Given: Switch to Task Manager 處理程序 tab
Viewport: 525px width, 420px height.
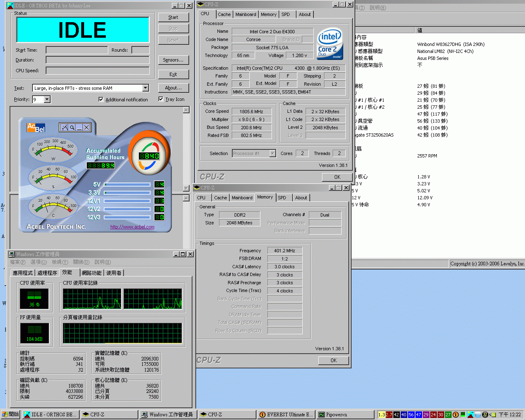Looking at the screenshot, I should coord(47,273).
